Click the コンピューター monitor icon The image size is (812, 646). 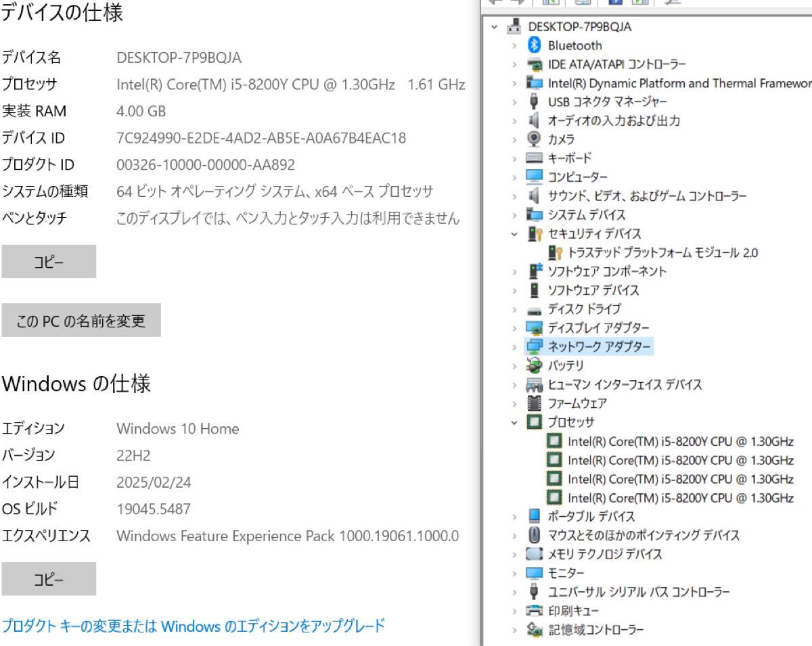(x=535, y=177)
